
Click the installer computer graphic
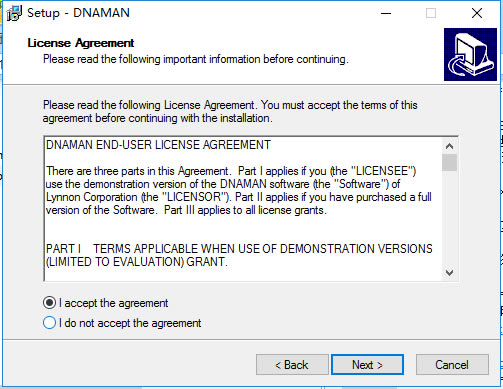pos(470,54)
